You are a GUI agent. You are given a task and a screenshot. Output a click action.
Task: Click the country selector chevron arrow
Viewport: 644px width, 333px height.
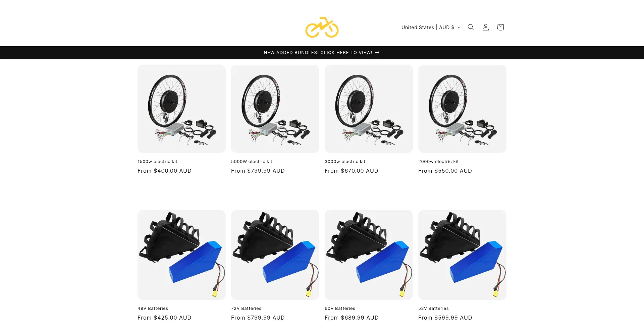click(459, 27)
